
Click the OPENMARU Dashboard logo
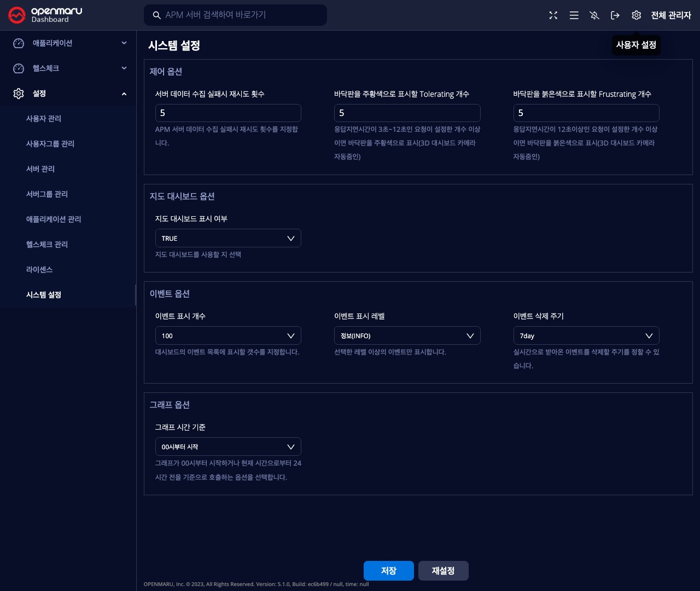coord(45,15)
